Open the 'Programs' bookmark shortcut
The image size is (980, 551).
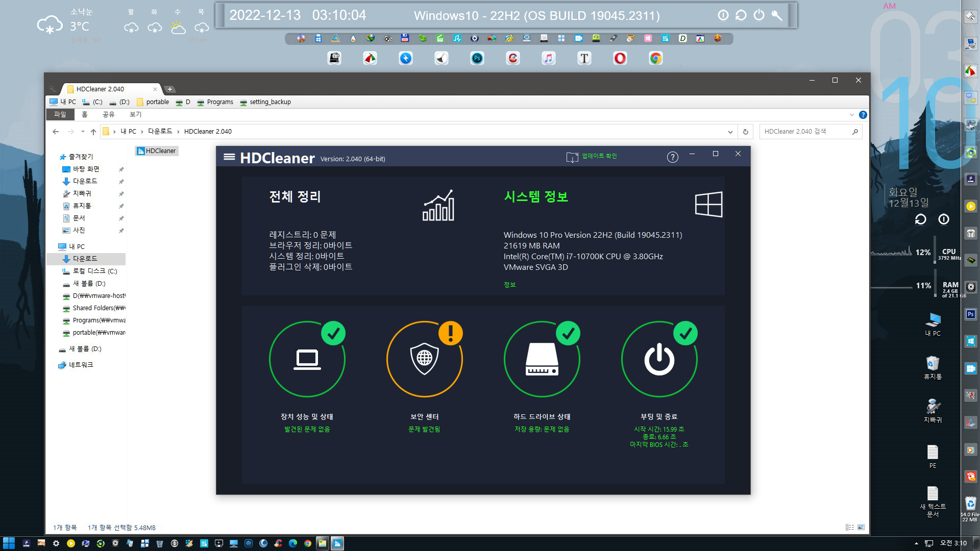pyautogui.click(x=215, y=102)
